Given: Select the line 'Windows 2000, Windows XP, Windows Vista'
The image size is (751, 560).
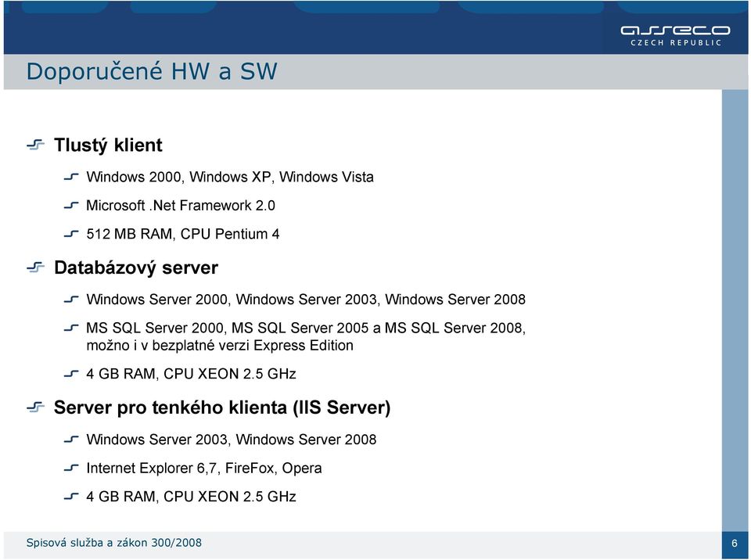Looking at the screenshot, I should pyautogui.click(x=230, y=177).
